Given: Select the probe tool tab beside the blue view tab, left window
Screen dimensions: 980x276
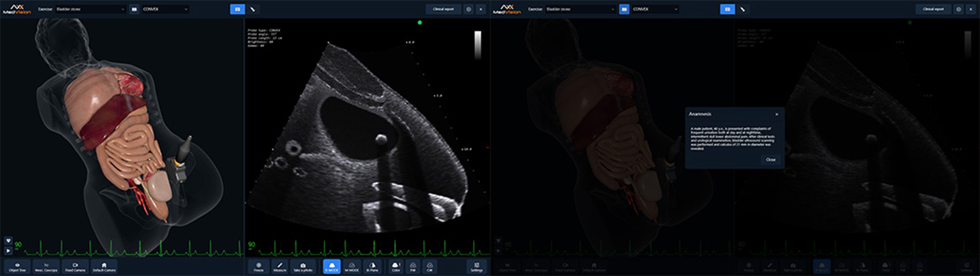Looking at the screenshot, I should (253, 10).
